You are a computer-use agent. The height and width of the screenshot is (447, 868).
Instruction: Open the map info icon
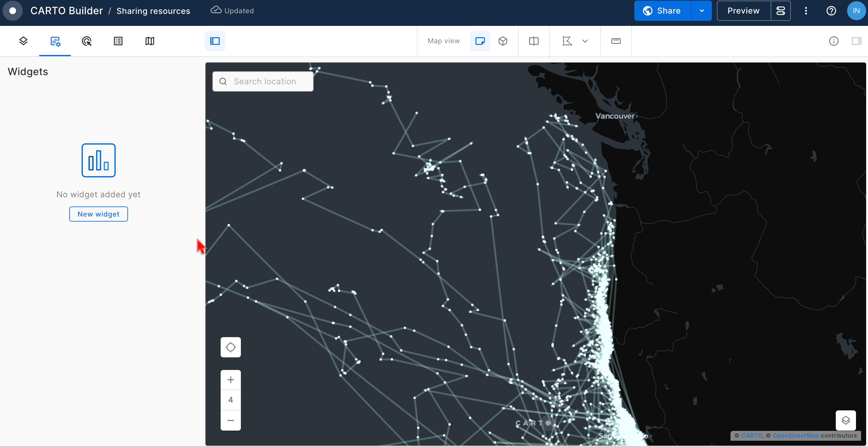834,41
